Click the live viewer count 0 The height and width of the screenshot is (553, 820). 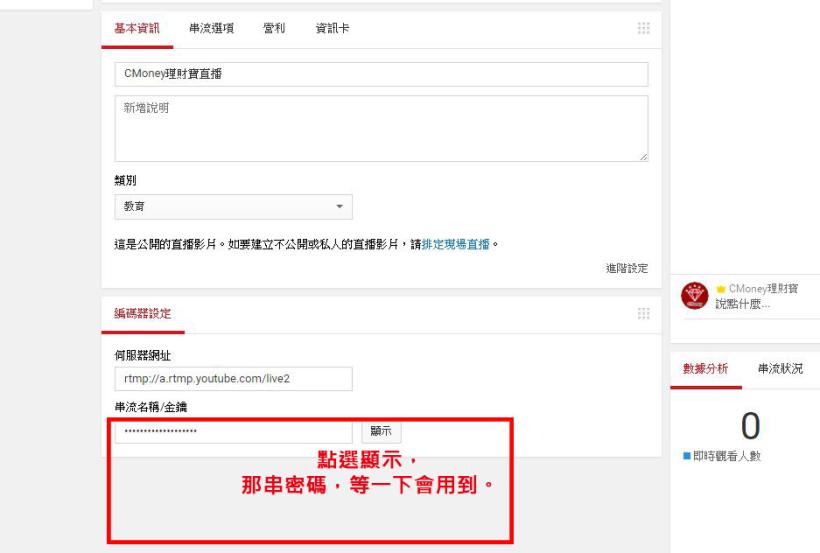[750, 426]
